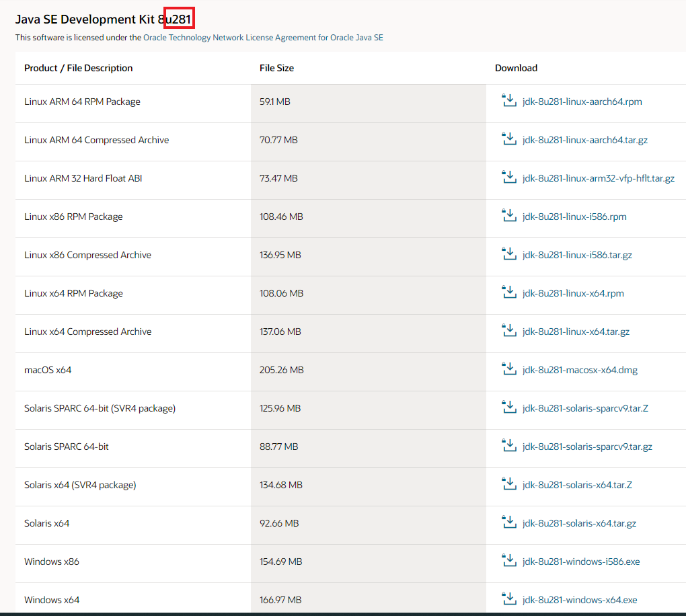
Task: Open jdk-8u281-linux-x64.tar.gz link
Action: 576,332
